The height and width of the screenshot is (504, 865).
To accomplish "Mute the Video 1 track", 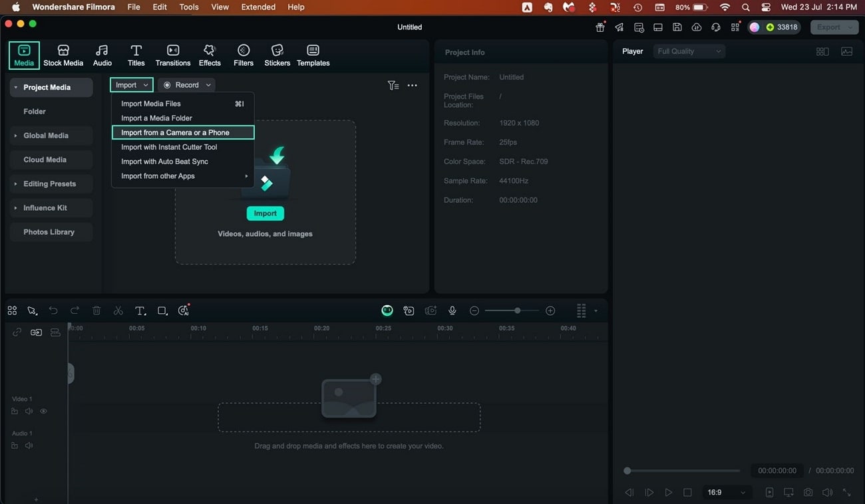I will point(29,412).
